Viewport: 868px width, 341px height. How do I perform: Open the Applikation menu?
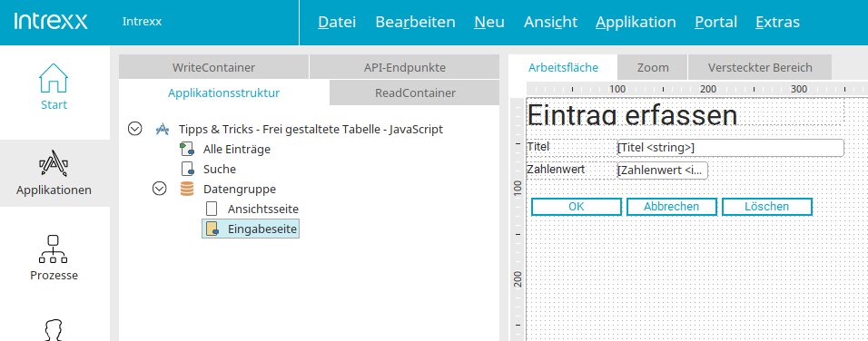(636, 22)
